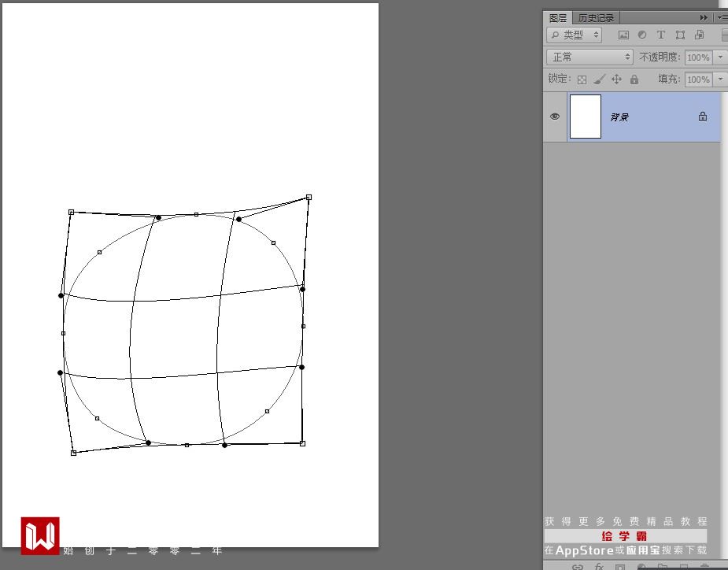Open the 不透明度 slider arrow
The width and height of the screenshot is (728, 570).
pyautogui.click(x=721, y=57)
